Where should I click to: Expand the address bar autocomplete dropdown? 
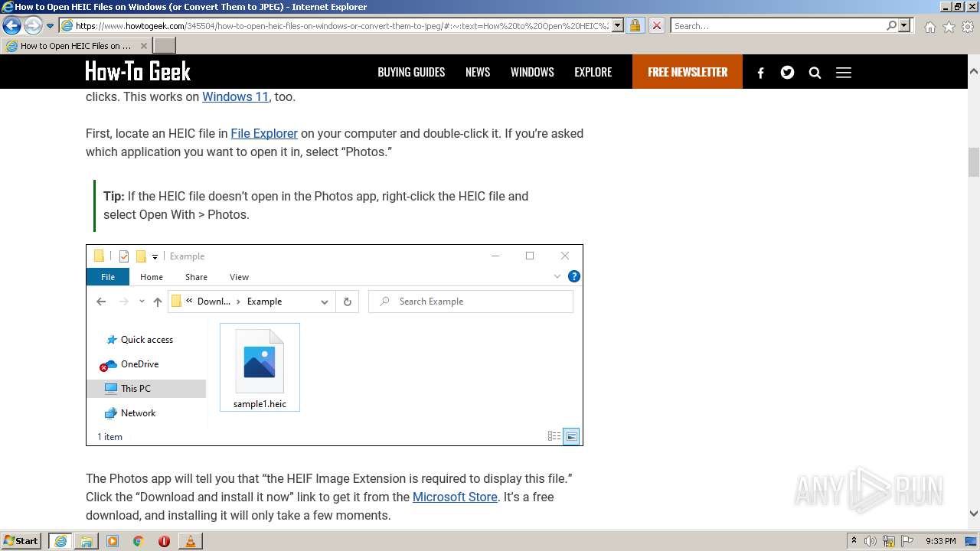[618, 25]
